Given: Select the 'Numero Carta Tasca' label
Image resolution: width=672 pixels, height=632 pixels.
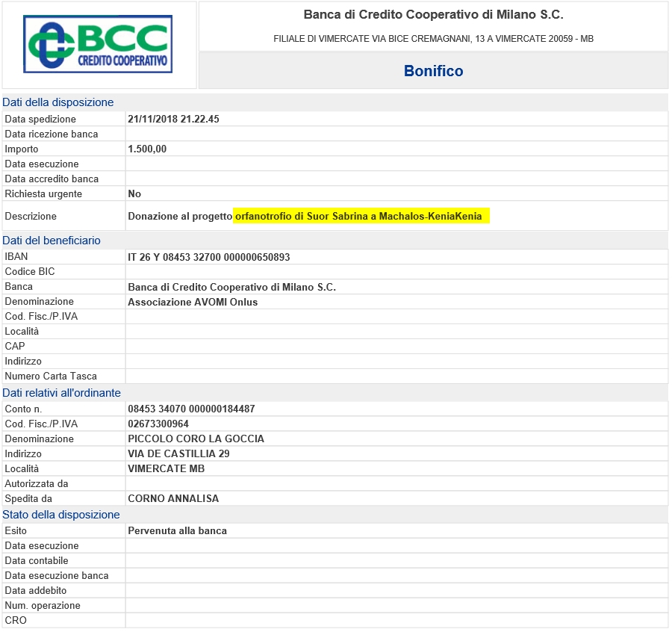Looking at the screenshot, I should (51, 376).
